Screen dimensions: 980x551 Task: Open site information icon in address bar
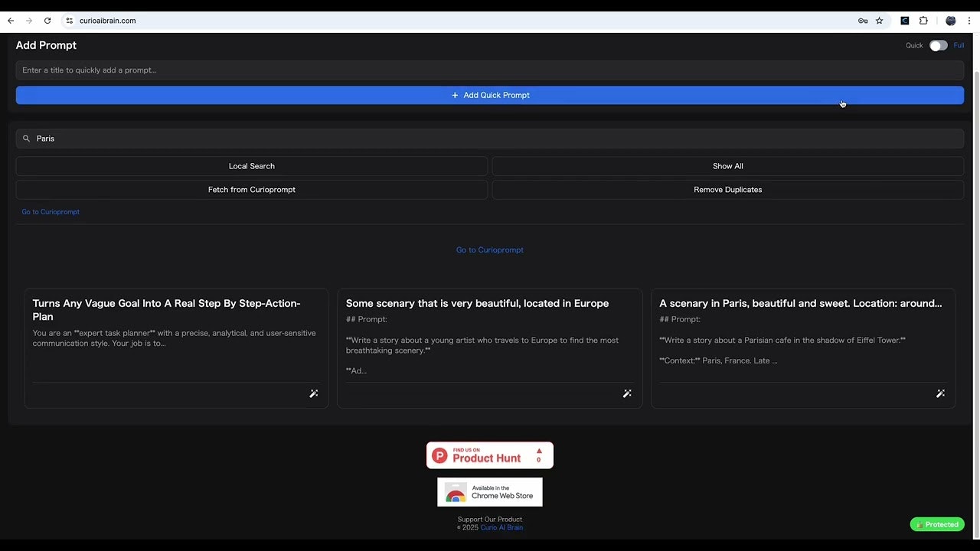tap(70, 21)
